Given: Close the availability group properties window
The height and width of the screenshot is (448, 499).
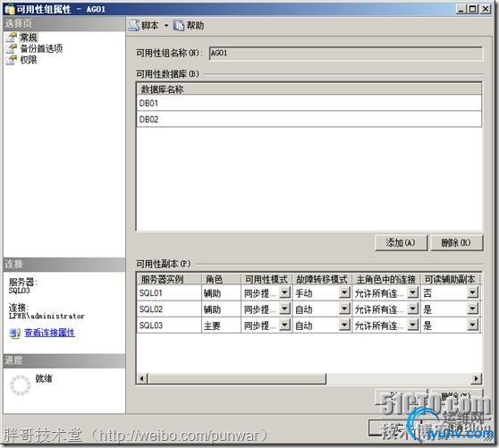Looking at the screenshot, I should (486, 9).
